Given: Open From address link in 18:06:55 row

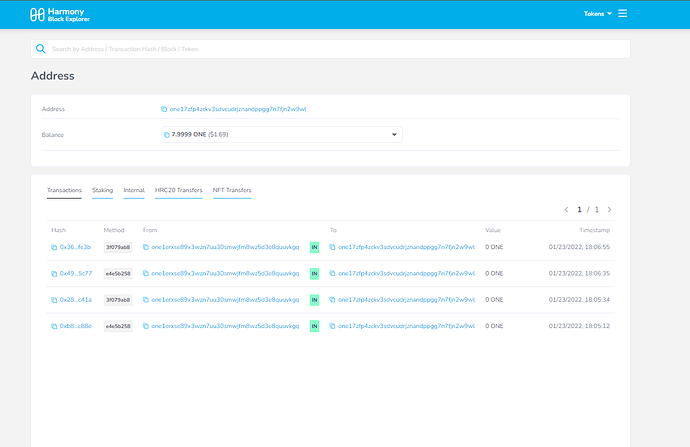Looking at the screenshot, I should [x=225, y=247].
